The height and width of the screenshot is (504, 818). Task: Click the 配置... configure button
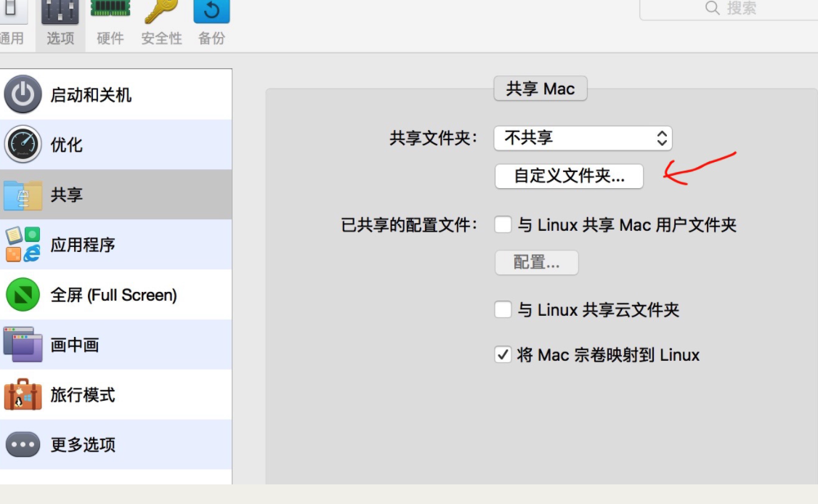tap(536, 263)
